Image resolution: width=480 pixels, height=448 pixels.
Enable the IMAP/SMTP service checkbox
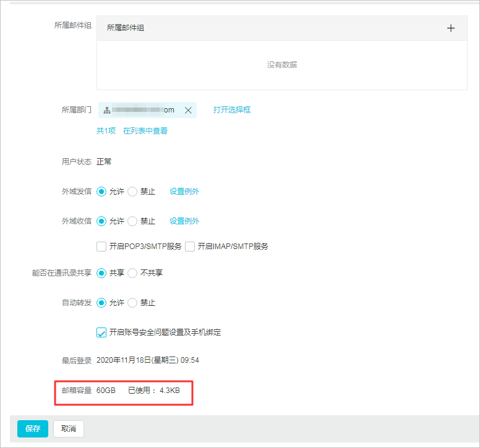190,247
